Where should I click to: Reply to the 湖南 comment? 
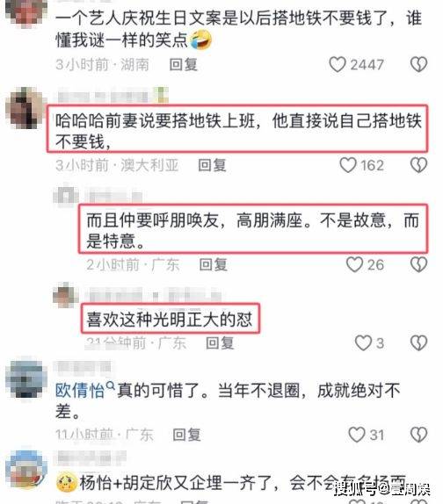tap(184, 65)
